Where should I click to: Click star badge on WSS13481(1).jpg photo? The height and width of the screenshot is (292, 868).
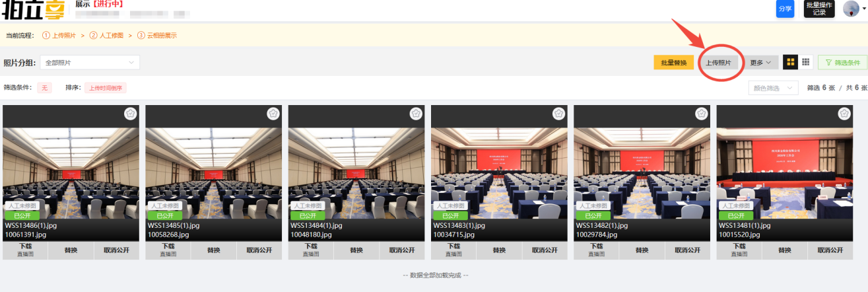pyautogui.click(x=844, y=114)
